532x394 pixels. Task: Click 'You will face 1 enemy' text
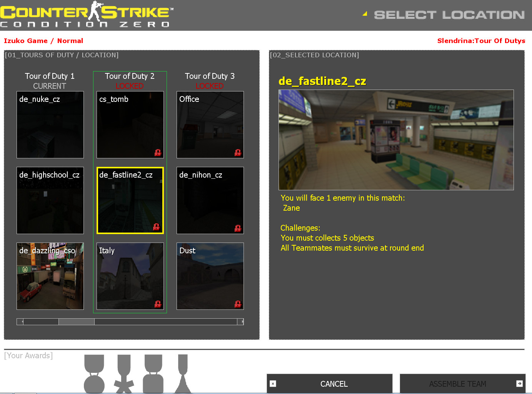343,198
